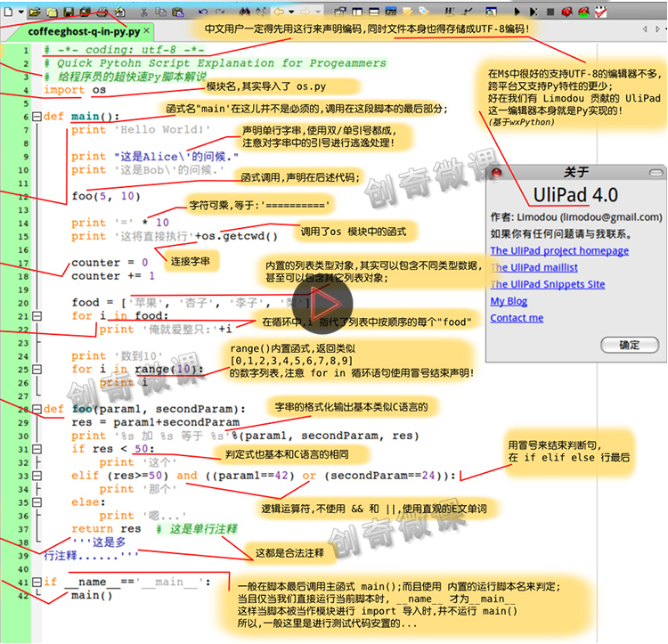Image resolution: width=668 pixels, height=644 pixels.
Task: Collapse the fold marker on line 28 def foo
Action: click(x=37, y=410)
